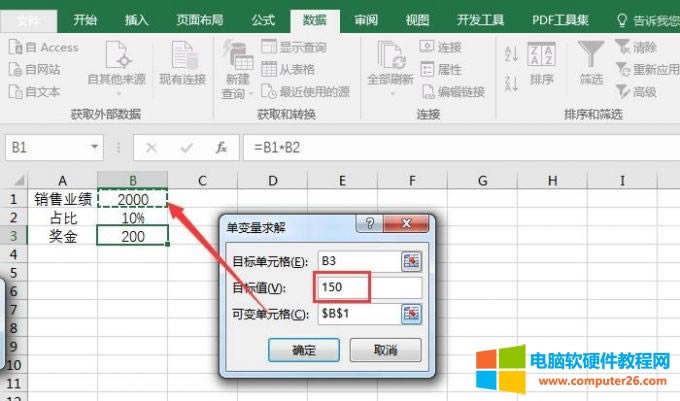The width and height of the screenshot is (680, 401).
Task: Import data from website (自网站)
Action: (x=35, y=69)
